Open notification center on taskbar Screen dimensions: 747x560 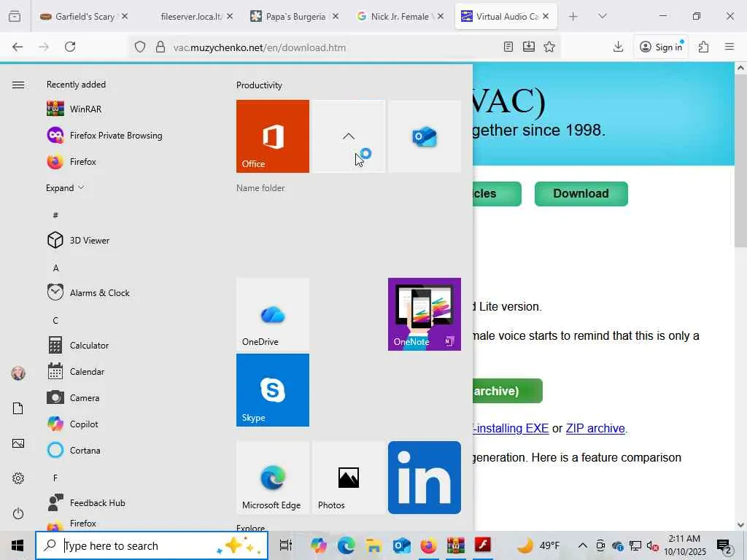point(724,546)
